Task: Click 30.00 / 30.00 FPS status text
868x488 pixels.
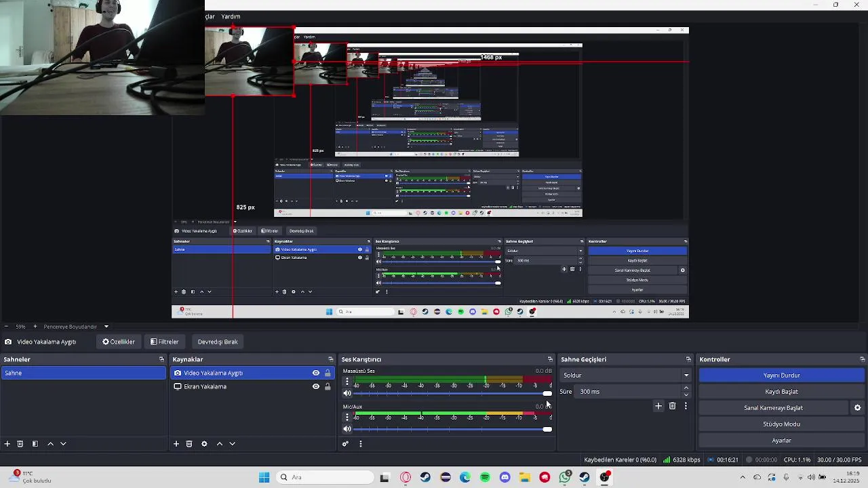Action: (840, 460)
